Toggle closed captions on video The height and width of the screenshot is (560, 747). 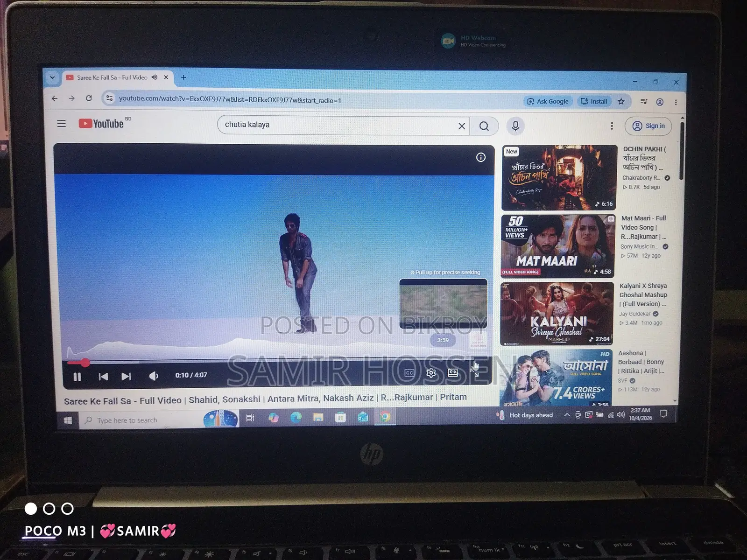pos(409,373)
